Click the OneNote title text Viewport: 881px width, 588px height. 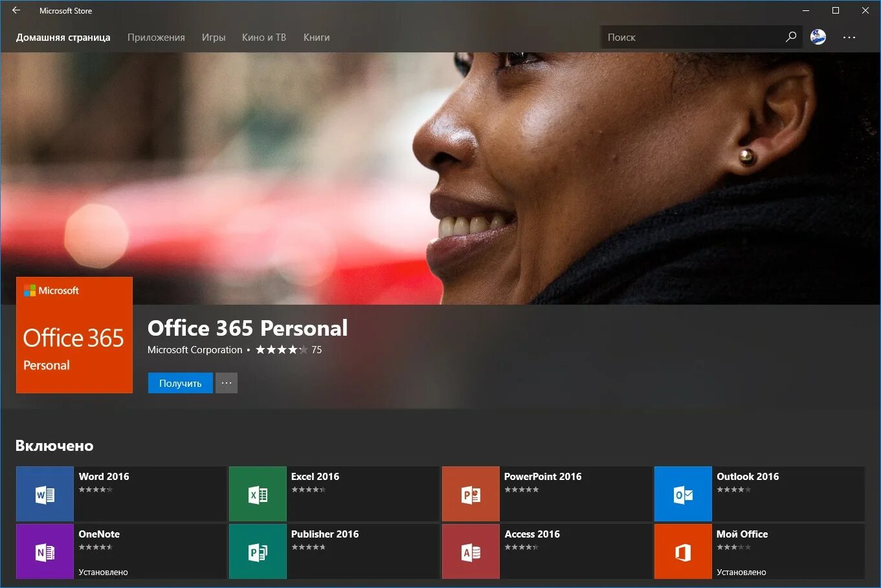99,534
